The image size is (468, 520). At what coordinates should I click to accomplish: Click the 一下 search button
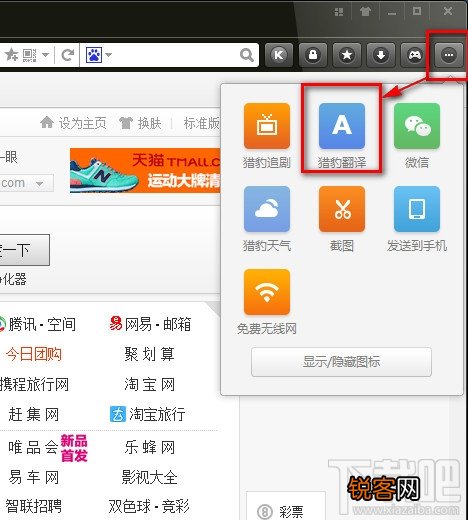click(x=24, y=250)
